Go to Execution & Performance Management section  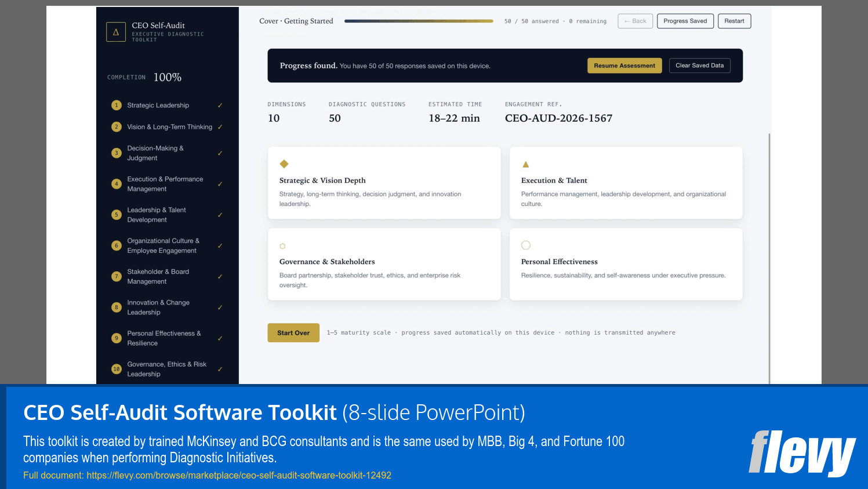168,184
